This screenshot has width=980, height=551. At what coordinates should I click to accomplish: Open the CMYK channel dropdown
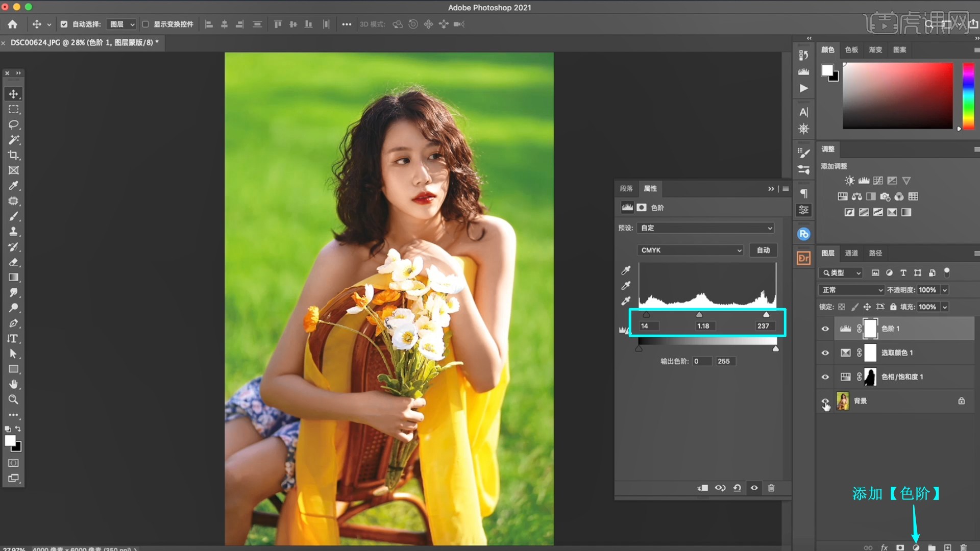click(691, 250)
